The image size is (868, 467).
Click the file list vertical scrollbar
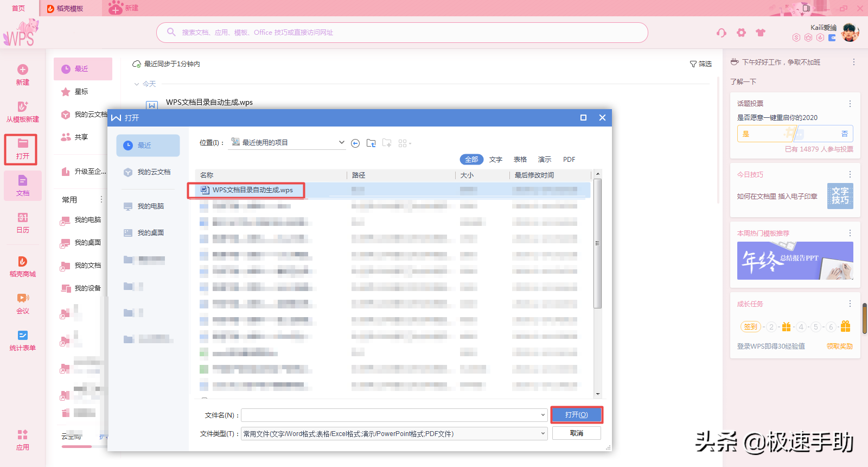click(598, 243)
